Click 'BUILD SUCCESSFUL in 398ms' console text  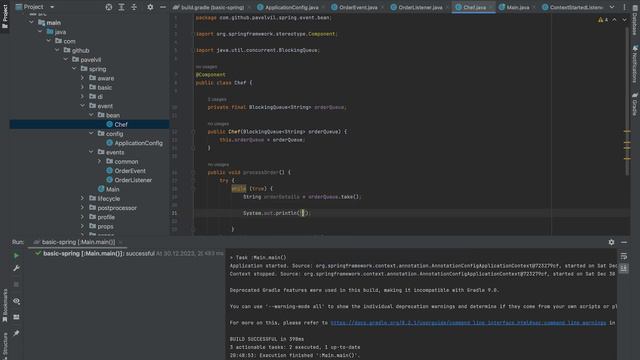coord(267,339)
